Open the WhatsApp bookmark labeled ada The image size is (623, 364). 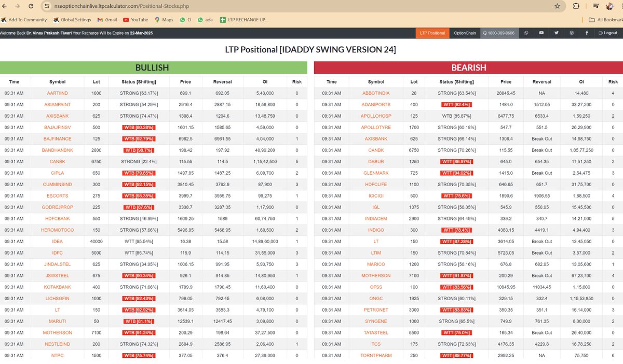coord(205,20)
